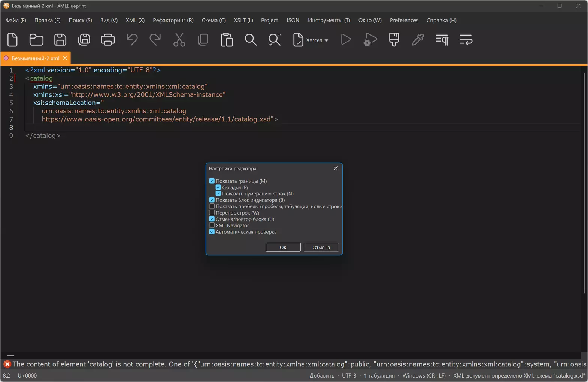Click the Print icon in the toolbar
This screenshot has height=382, width=588.
point(108,40)
